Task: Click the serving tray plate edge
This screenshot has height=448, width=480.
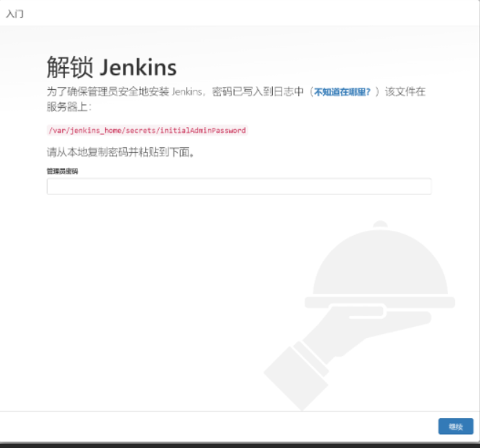Action: point(379,302)
